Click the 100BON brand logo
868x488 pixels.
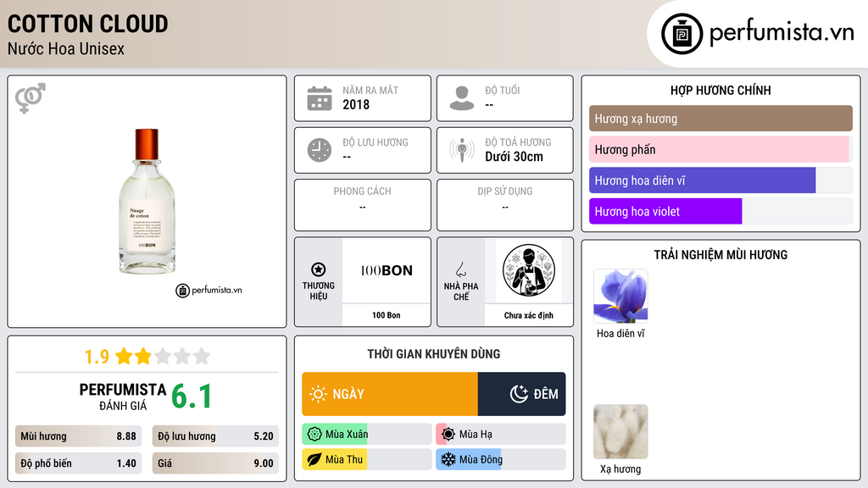387,270
